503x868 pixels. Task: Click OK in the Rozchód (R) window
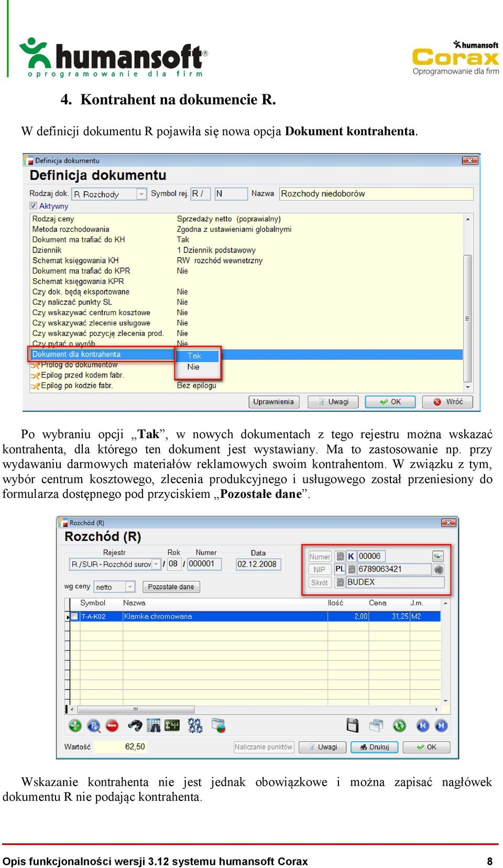point(427,747)
